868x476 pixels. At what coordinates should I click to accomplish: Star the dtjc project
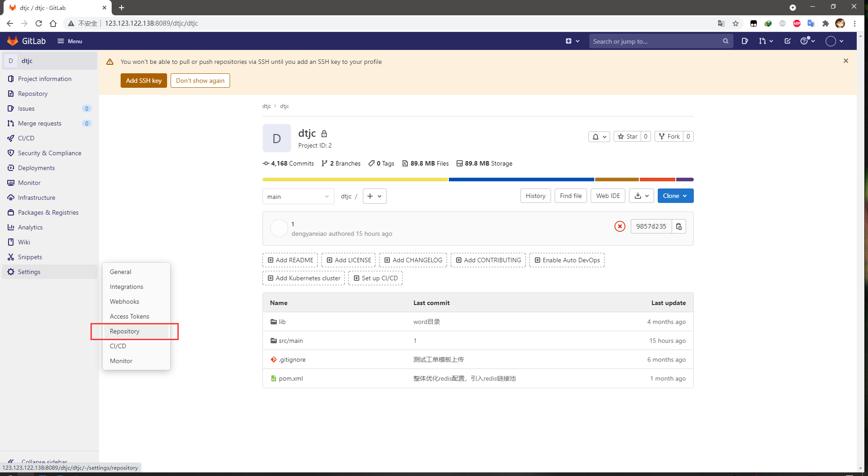[628, 136]
